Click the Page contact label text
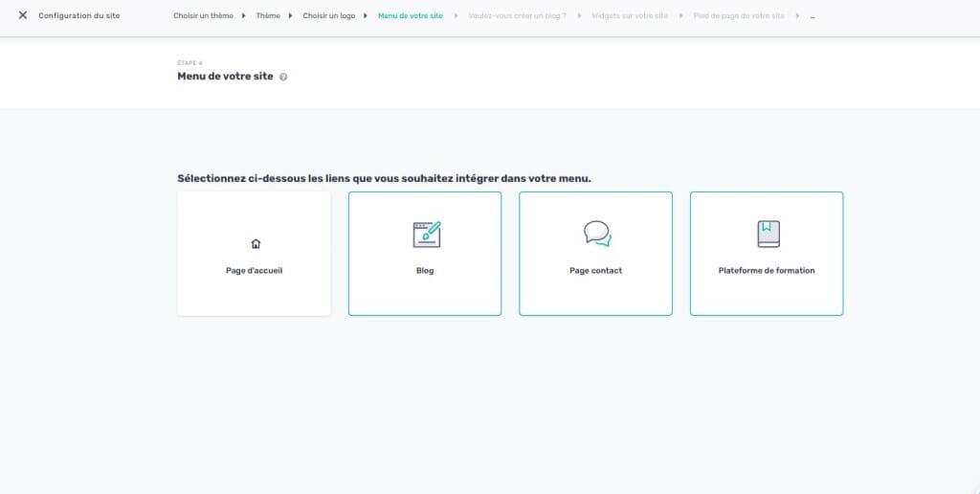This screenshot has height=494, width=980. coord(595,271)
